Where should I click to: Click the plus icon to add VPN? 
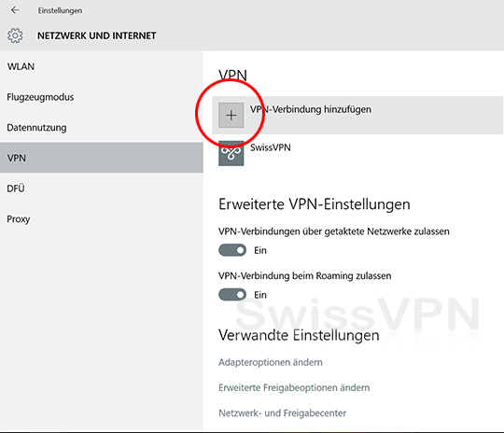coord(231,115)
